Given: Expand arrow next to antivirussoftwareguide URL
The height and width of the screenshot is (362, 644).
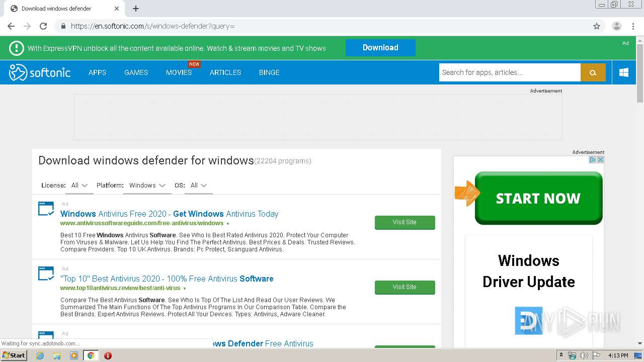Looking at the screenshot, I should point(228,224).
